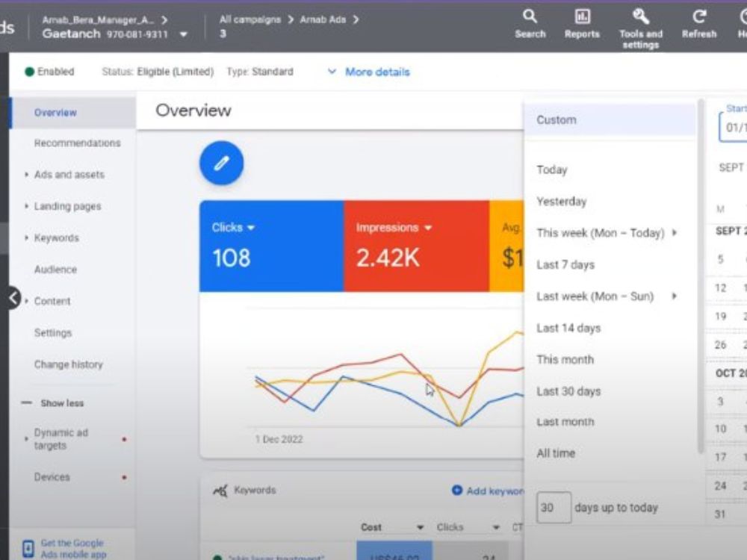Open Settings in the sidebar

[53, 333]
